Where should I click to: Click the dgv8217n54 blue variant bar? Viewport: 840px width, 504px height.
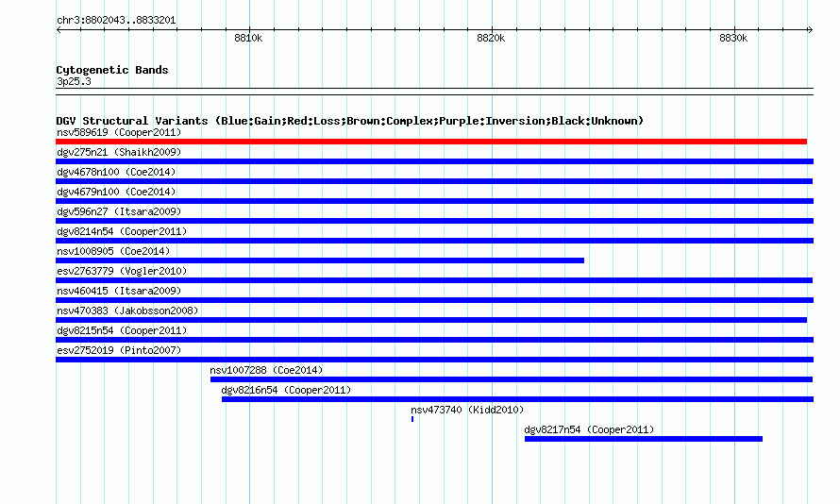(x=644, y=439)
